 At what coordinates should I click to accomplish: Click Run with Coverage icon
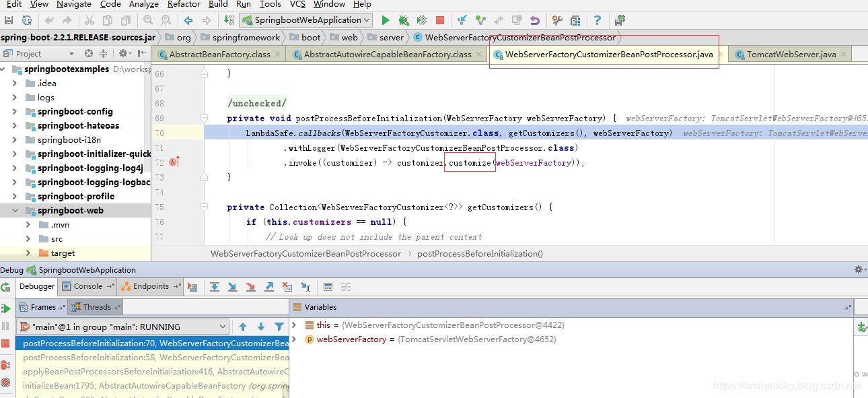point(421,20)
